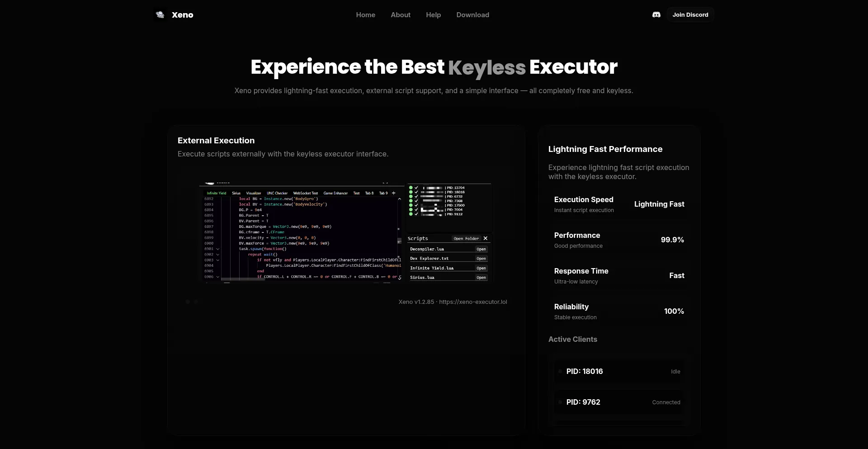
Task: Select the WebSocket Test tab
Action: click(306, 193)
